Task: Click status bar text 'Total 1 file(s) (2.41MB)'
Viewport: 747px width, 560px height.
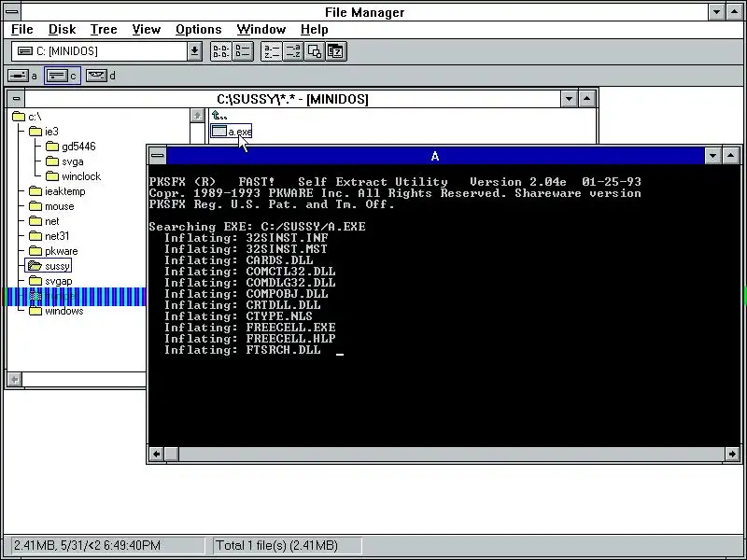Action: coord(276,545)
